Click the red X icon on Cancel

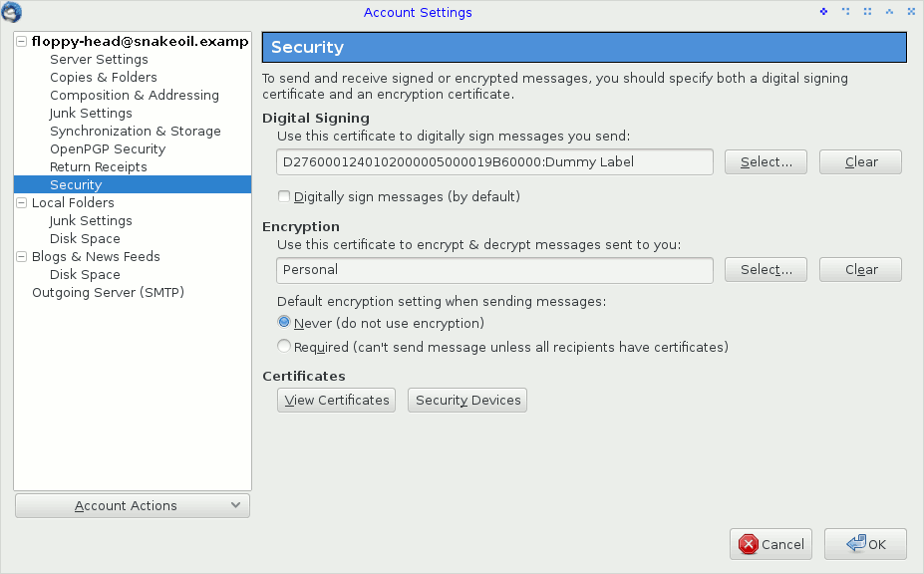[x=750, y=544]
